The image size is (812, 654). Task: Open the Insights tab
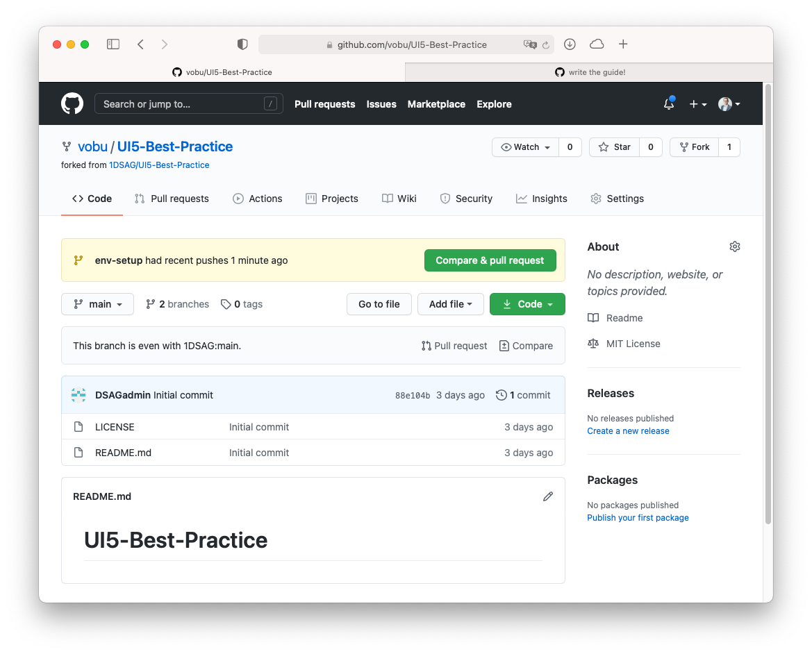[541, 199]
